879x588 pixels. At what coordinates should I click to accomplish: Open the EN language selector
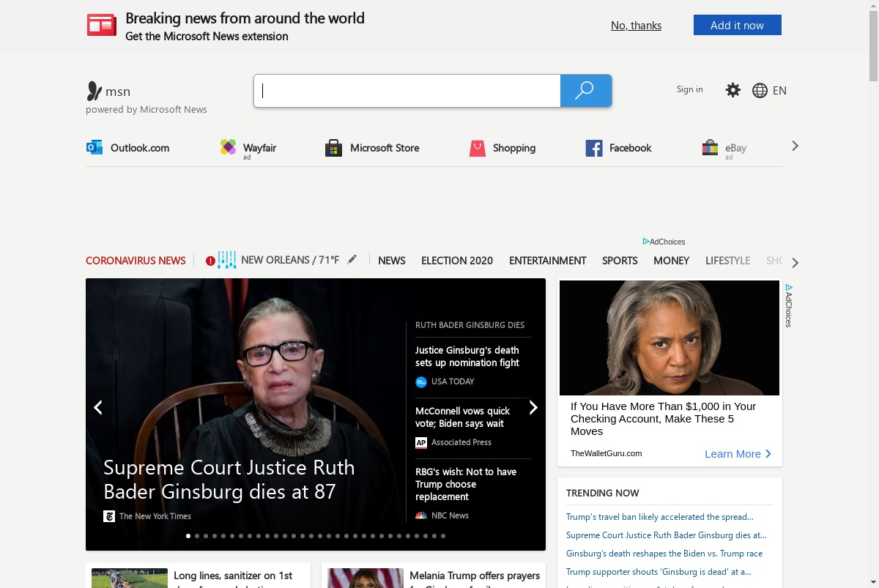[x=779, y=90]
